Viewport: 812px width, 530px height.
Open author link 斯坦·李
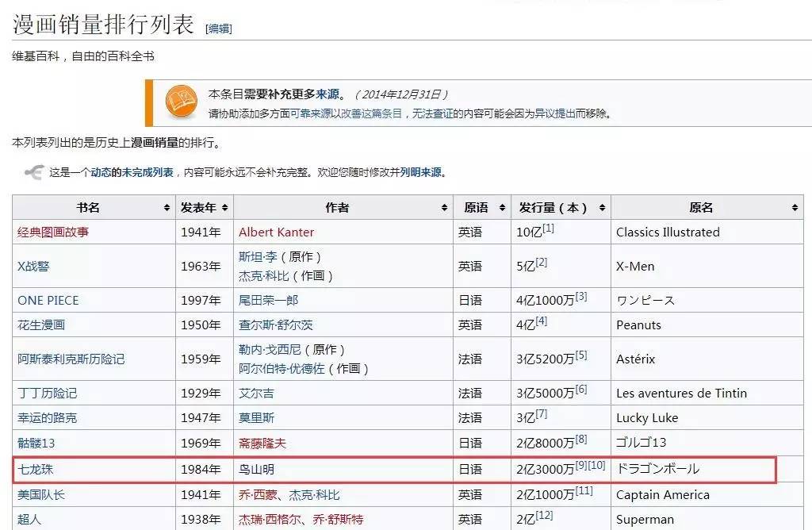(258, 256)
